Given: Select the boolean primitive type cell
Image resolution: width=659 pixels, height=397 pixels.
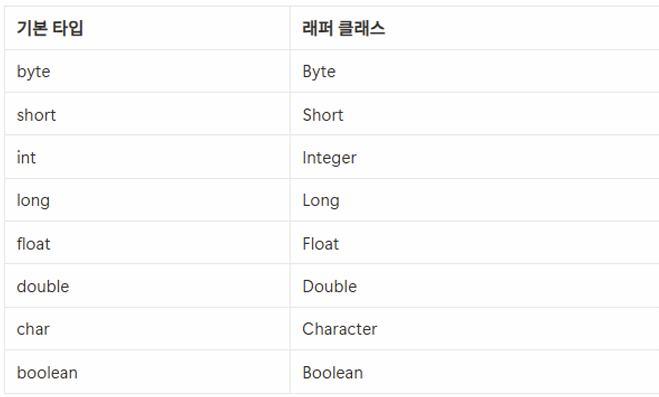Looking at the screenshot, I should pos(147,372).
